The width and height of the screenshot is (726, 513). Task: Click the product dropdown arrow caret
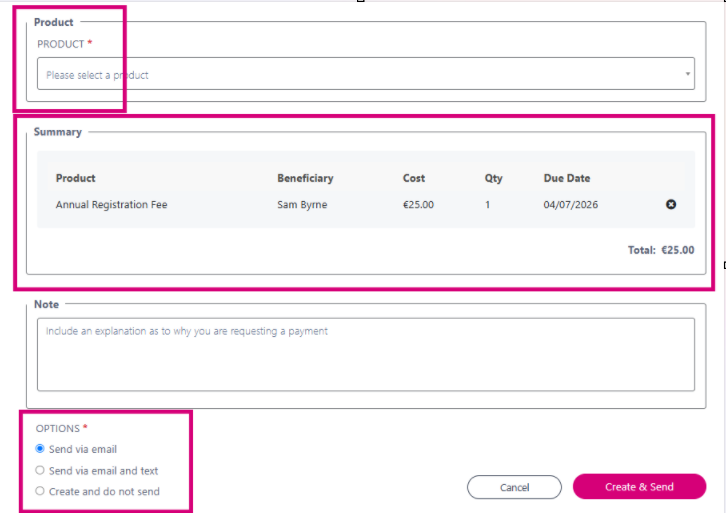[688, 74]
